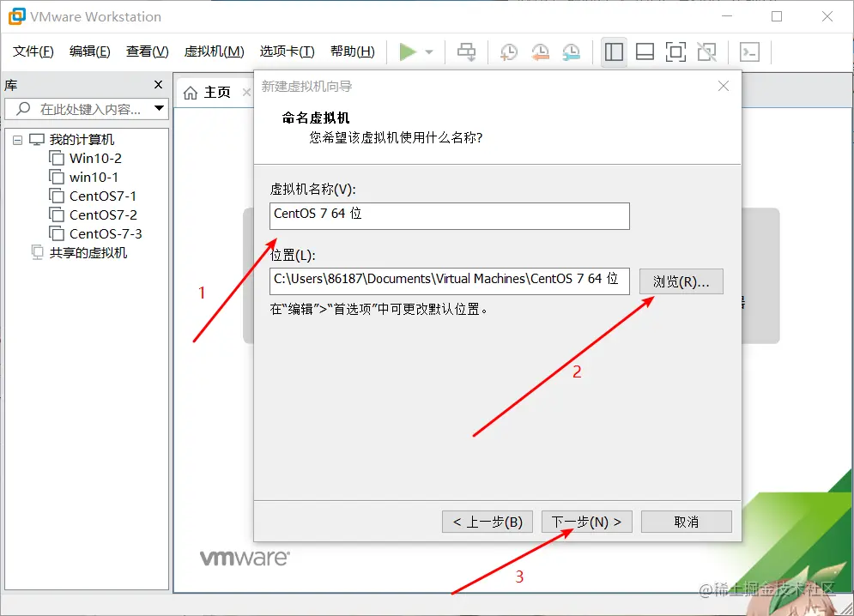The image size is (854, 616).
Task: Open the 虚拟机(M) menu
Action: [x=214, y=51]
